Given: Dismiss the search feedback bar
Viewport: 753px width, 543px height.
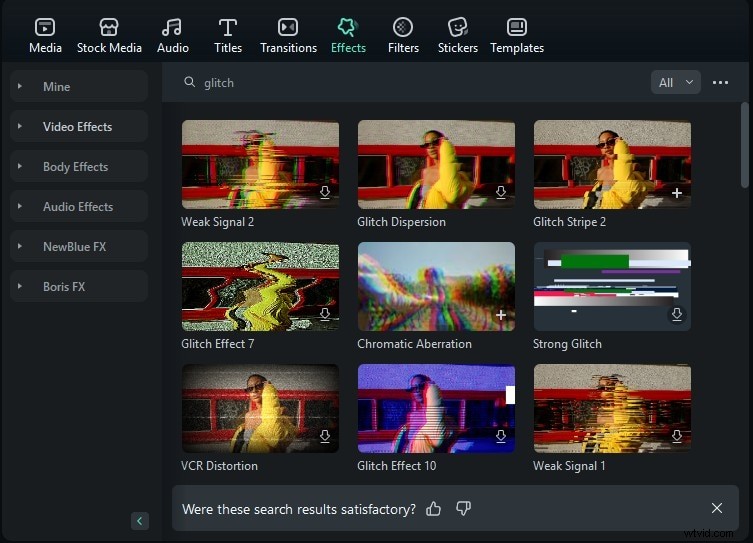Looking at the screenshot, I should pos(717,508).
